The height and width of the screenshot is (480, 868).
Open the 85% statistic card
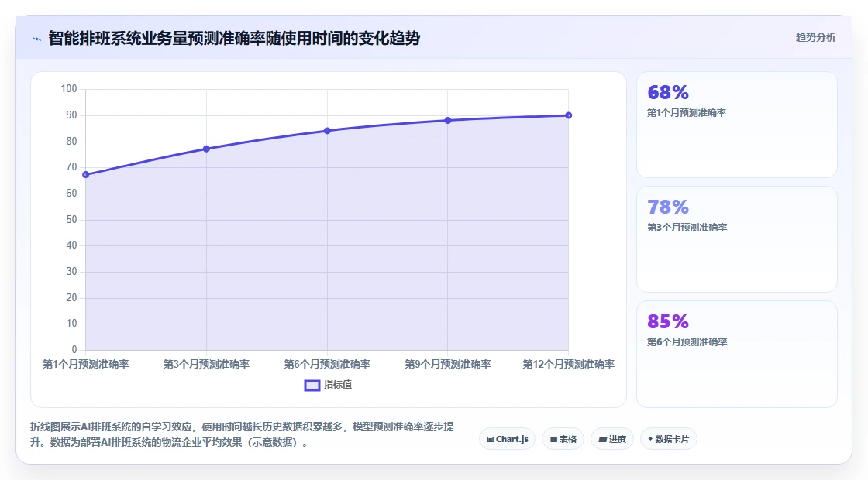click(x=737, y=354)
